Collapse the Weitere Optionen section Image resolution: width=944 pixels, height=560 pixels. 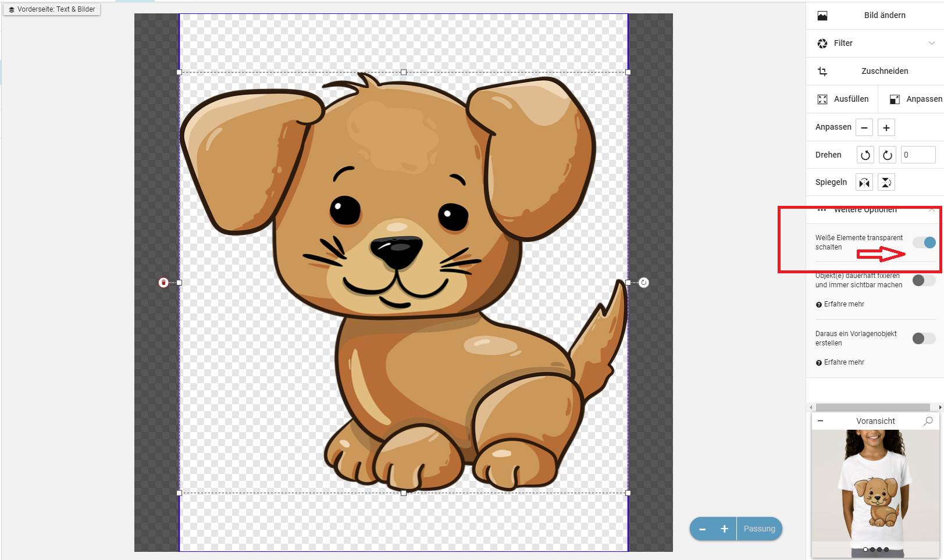coord(932,209)
